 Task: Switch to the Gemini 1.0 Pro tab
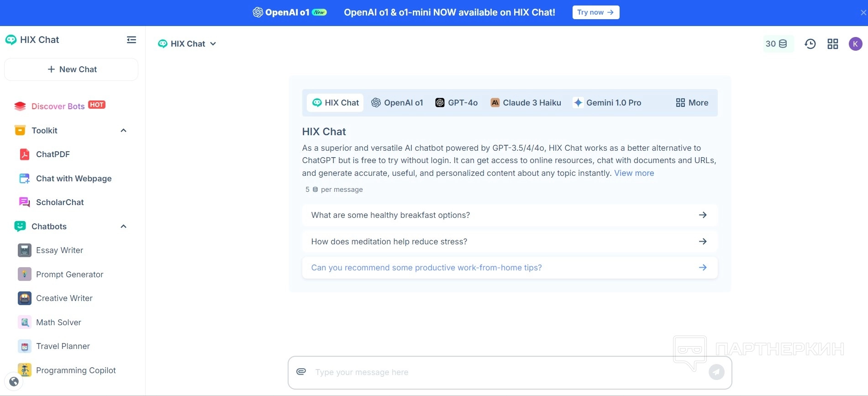pyautogui.click(x=607, y=103)
